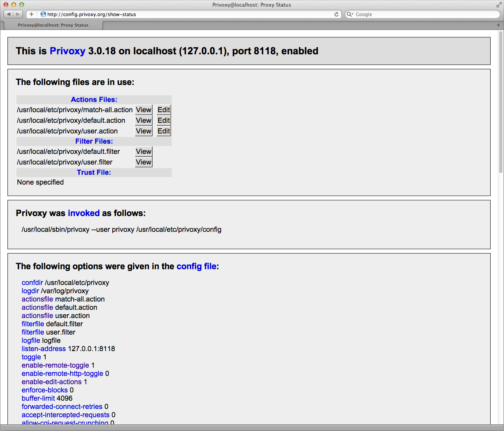Click the /usr/local/etc/privoxy/match-all.action path text
This screenshot has height=431, width=504.
75,110
